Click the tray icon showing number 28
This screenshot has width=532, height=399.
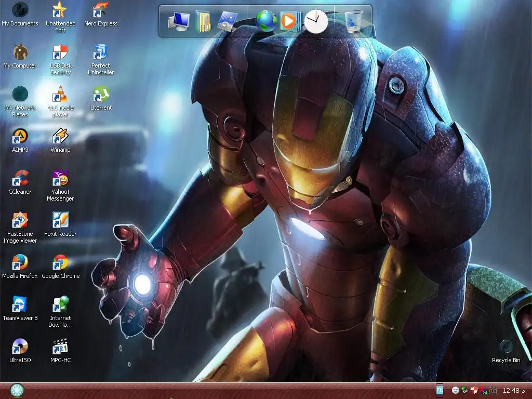tap(484, 391)
